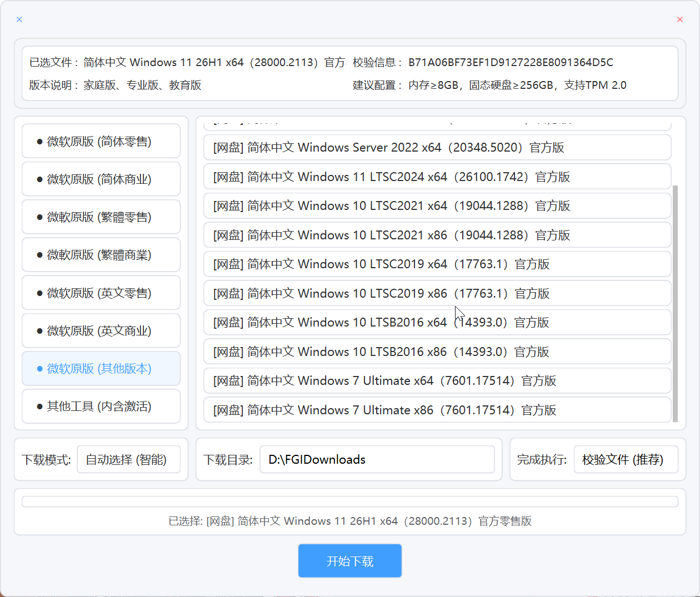Pick Windows 10 LTSC2021 x64 (19044.1288) entry
Screen dimensions: 700x597
(437, 205)
